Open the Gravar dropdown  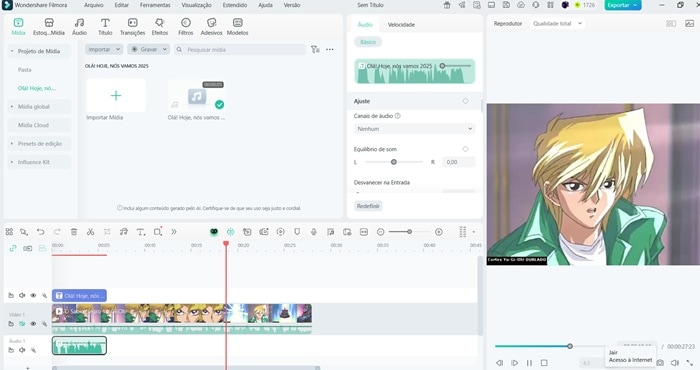tap(148, 50)
